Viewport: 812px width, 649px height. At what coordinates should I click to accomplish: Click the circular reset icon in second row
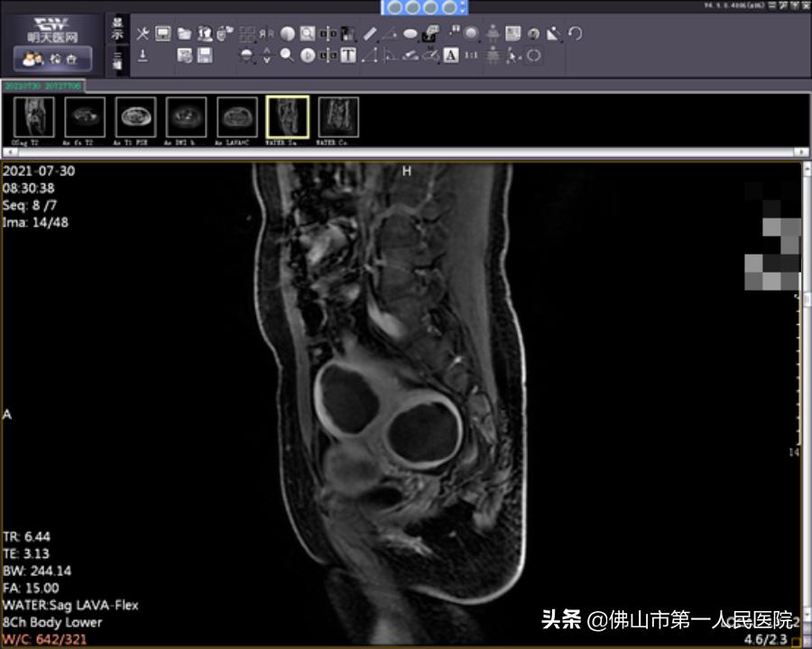[x=533, y=55]
